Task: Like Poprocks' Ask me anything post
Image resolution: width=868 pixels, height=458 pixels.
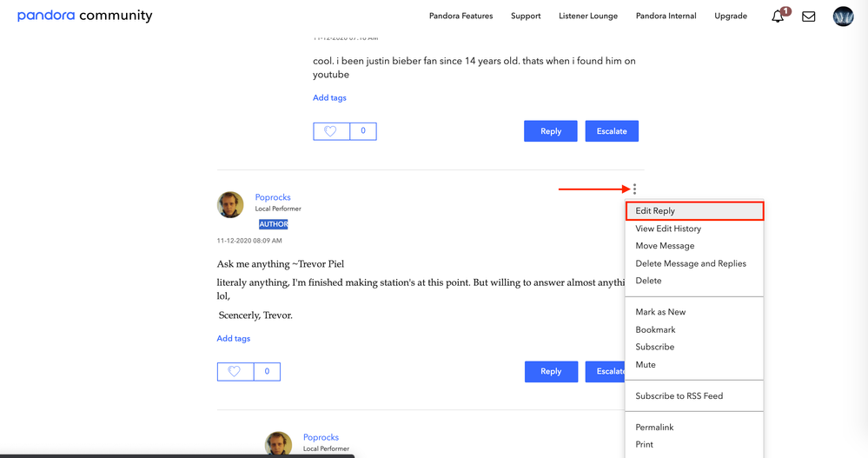Action: (x=235, y=372)
